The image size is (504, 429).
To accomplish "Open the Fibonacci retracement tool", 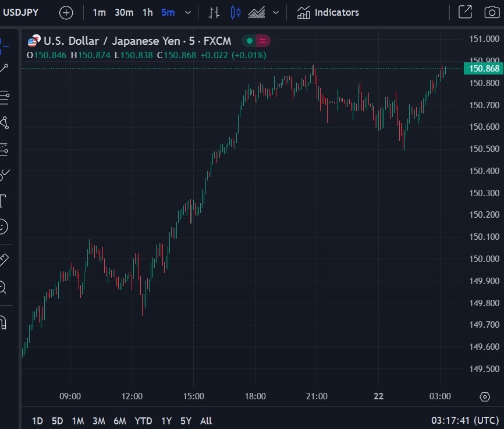I will (4, 97).
